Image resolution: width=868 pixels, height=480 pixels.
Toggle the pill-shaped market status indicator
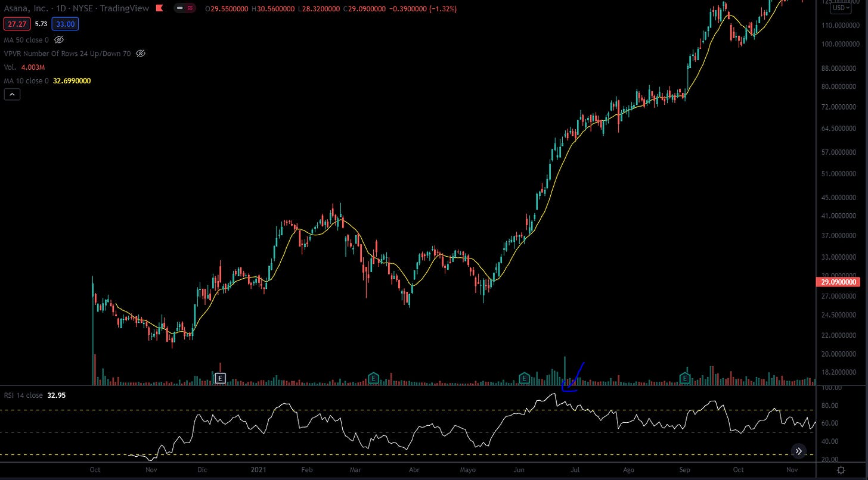185,9
